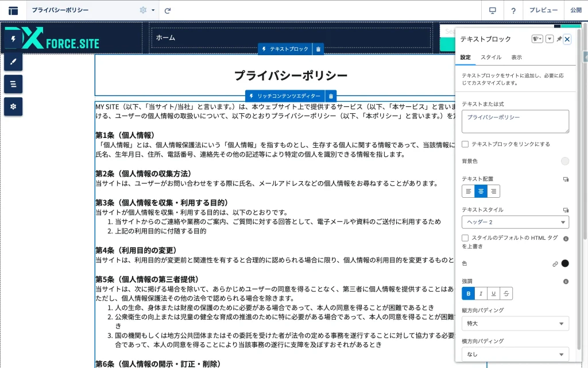
Task: Expand the テキストスタイル dropdown showing ヘッダー 2
Action: click(x=515, y=223)
